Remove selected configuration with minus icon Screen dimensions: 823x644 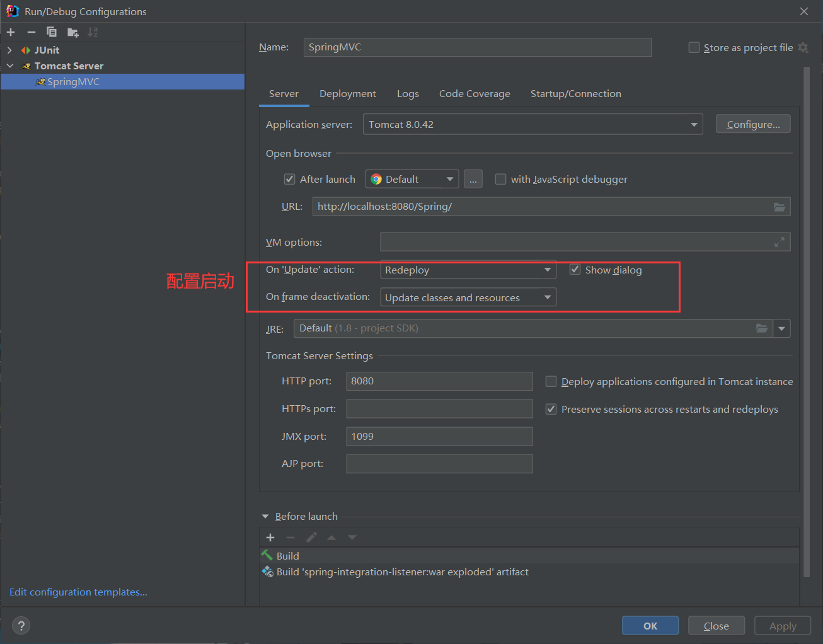coord(32,32)
